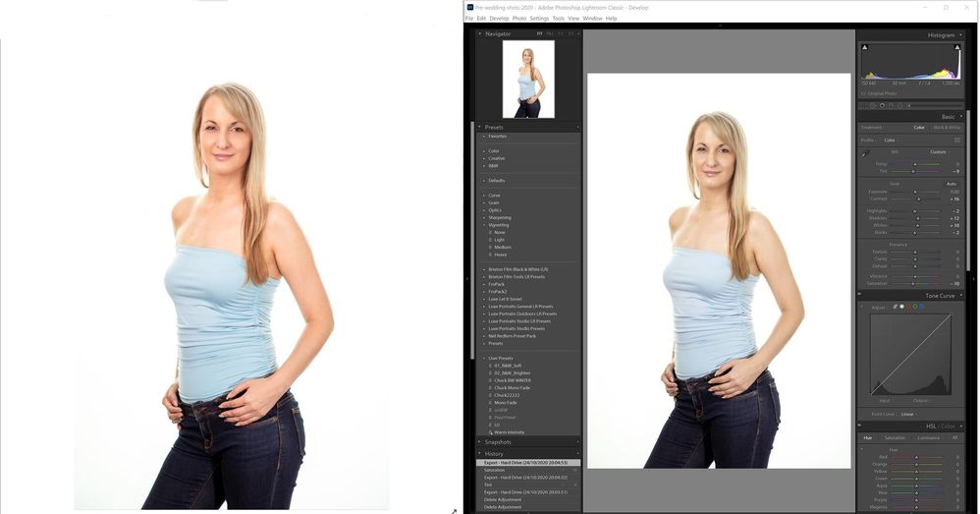
Task: Apply the Warm Intensity user preset
Action: click(x=509, y=432)
